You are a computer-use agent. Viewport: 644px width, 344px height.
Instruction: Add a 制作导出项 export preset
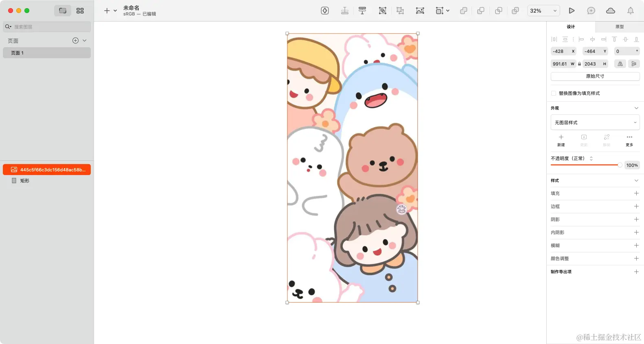point(636,272)
